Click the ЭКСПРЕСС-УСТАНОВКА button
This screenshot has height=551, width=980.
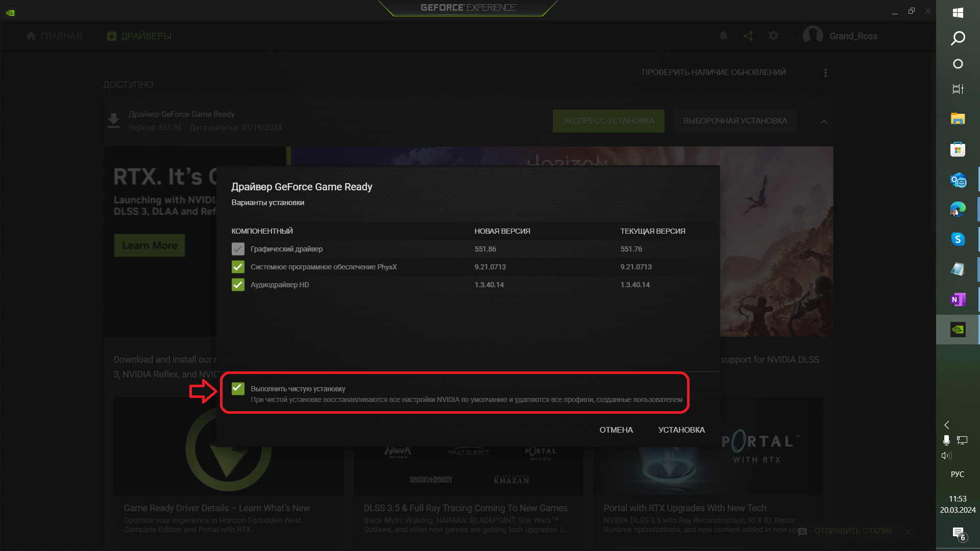coord(608,121)
